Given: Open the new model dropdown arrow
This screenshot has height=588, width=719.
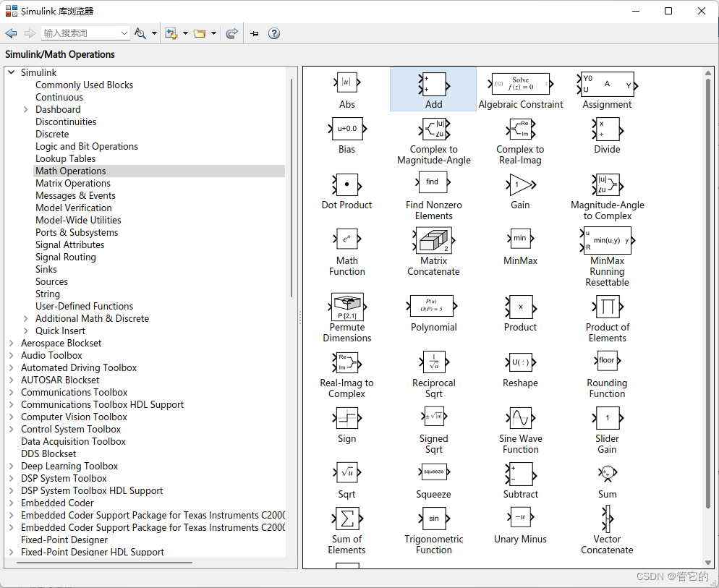Looking at the screenshot, I should point(185,33).
